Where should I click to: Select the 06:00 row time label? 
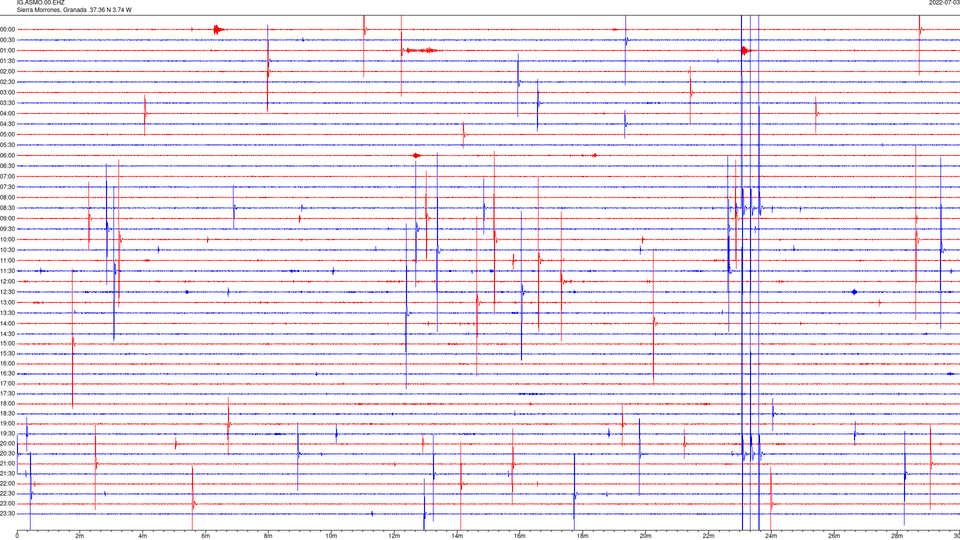(x=8, y=156)
